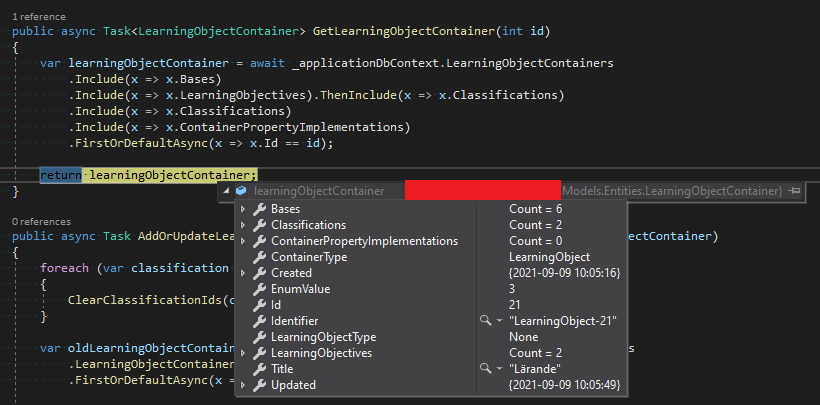Click the wrench icon beside LearningObjectType
The height and width of the screenshot is (405, 820).
click(259, 337)
